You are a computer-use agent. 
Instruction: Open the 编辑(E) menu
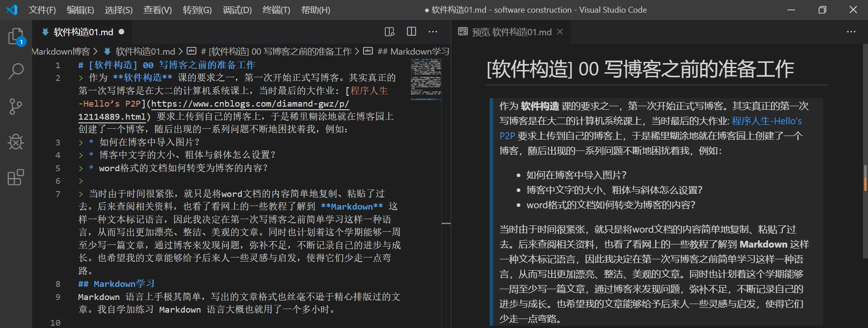[x=80, y=10]
